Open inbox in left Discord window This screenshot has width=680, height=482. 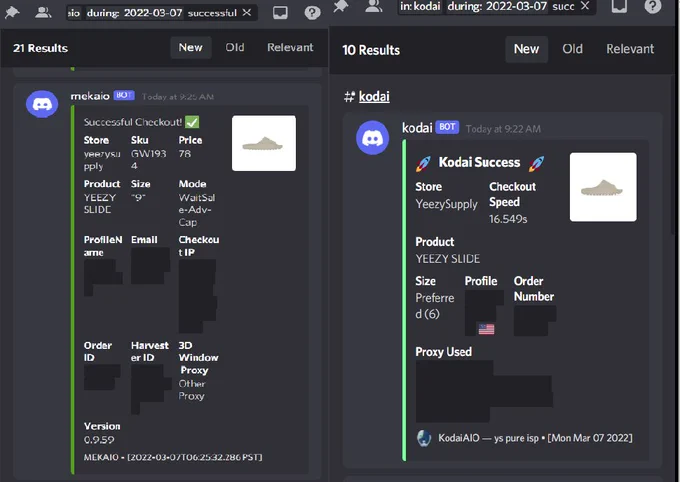coord(280,13)
